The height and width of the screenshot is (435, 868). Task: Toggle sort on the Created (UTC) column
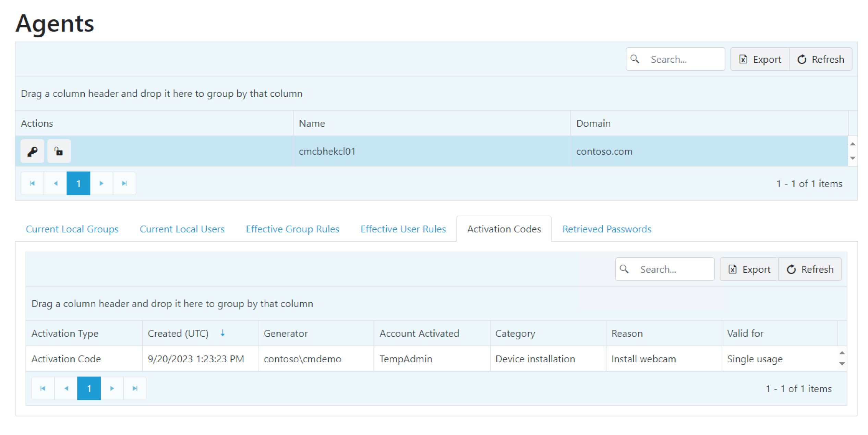click(x=222, y=333)
